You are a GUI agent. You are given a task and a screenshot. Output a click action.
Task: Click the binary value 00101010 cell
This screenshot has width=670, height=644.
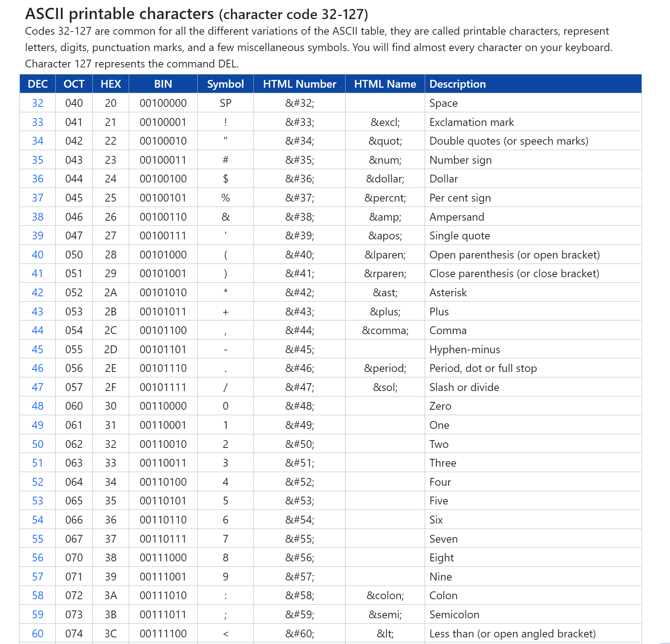[x=163, y=293]
